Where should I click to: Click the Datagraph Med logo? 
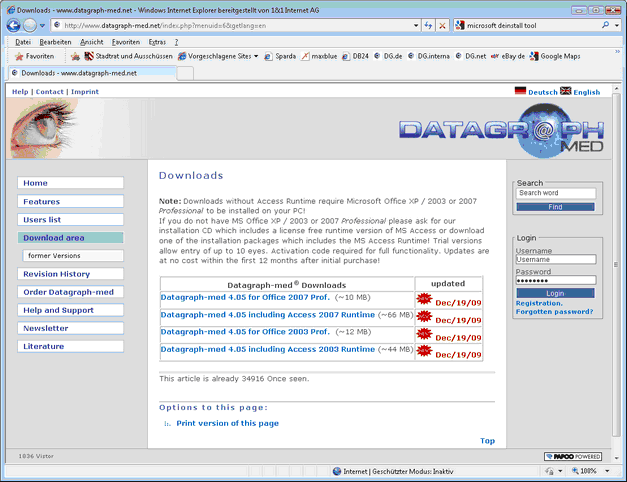pyautogui.click(x=501, y=131)
